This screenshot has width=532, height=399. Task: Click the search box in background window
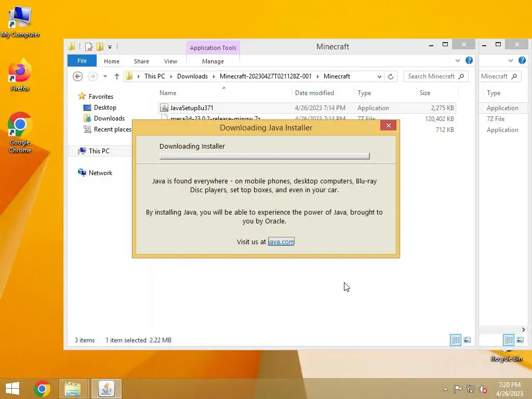coord(500,76)
